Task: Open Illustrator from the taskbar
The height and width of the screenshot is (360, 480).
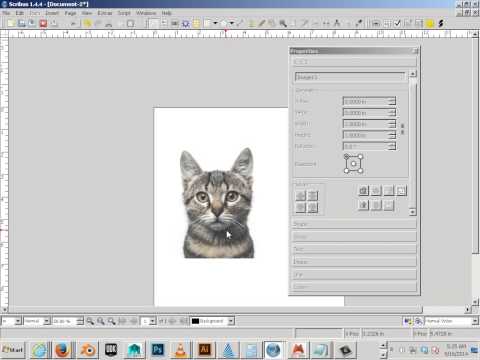Action: click(x=204, y=350)
